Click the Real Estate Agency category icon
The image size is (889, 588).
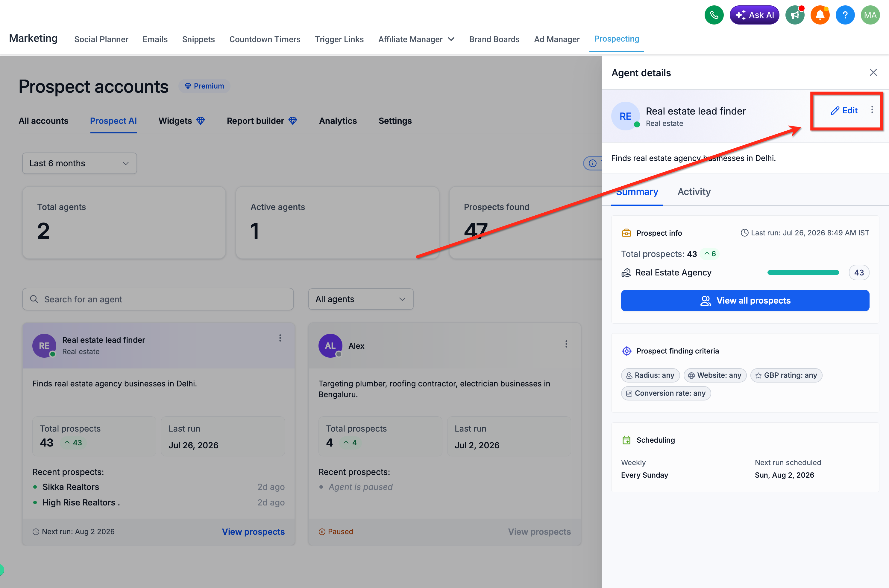(626, 273)
